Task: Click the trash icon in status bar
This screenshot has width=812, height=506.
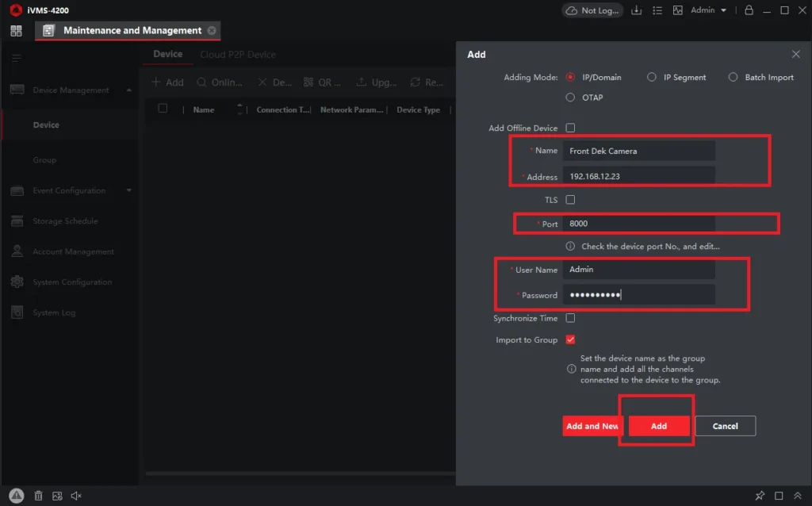Action: pos(38,496)
